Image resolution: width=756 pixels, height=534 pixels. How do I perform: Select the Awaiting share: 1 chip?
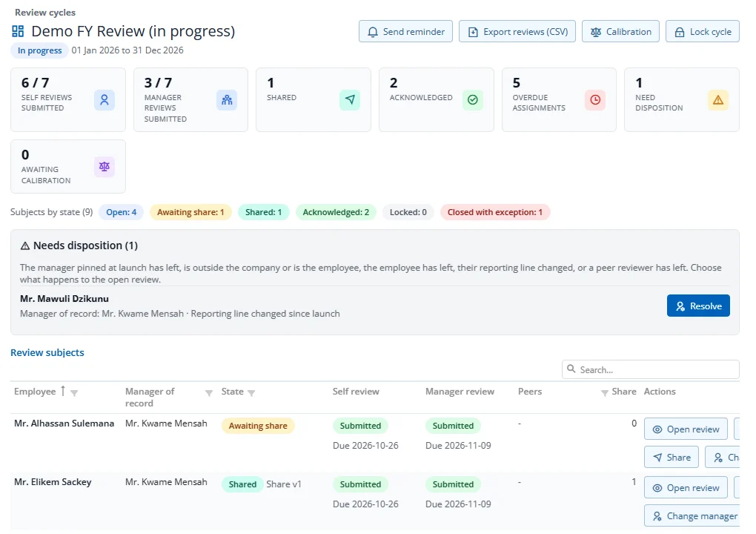[190, 212]
